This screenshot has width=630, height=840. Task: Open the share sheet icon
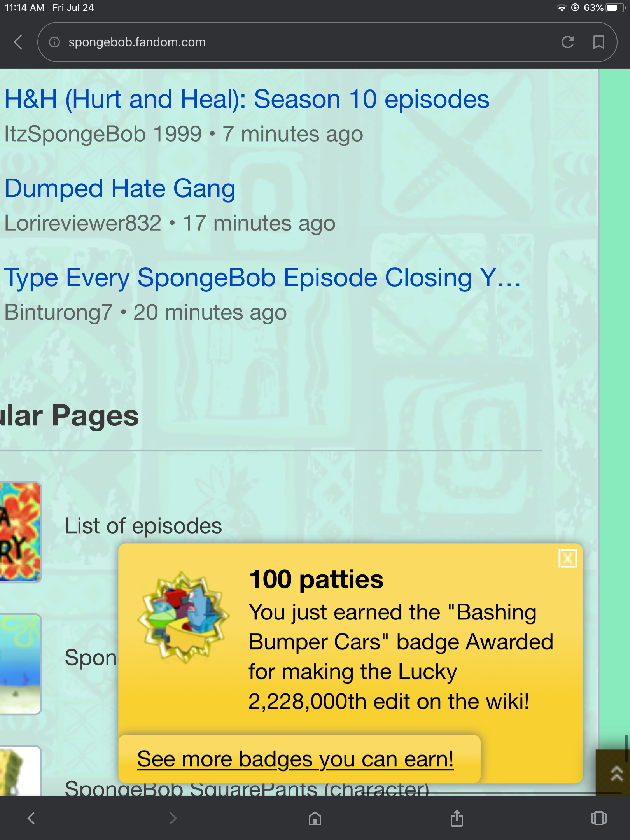click(x=457, y=817)
